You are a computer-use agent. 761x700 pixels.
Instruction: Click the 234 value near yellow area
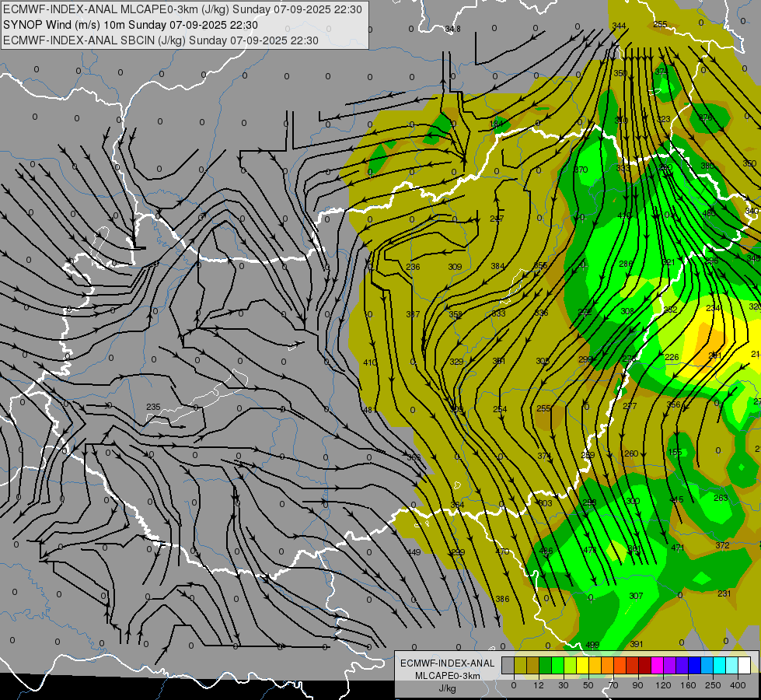(713, 309)
